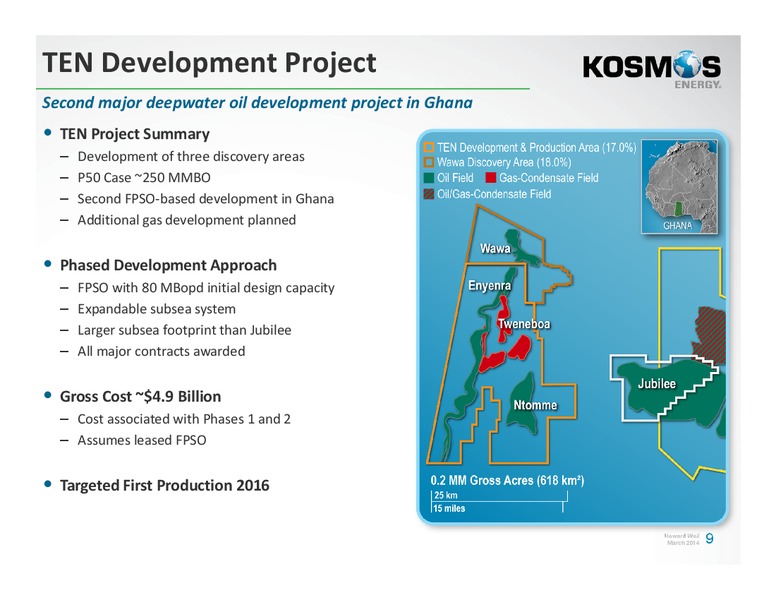Click 'Additional gas development planned'
776x600 pixels.
coord(187,220)
